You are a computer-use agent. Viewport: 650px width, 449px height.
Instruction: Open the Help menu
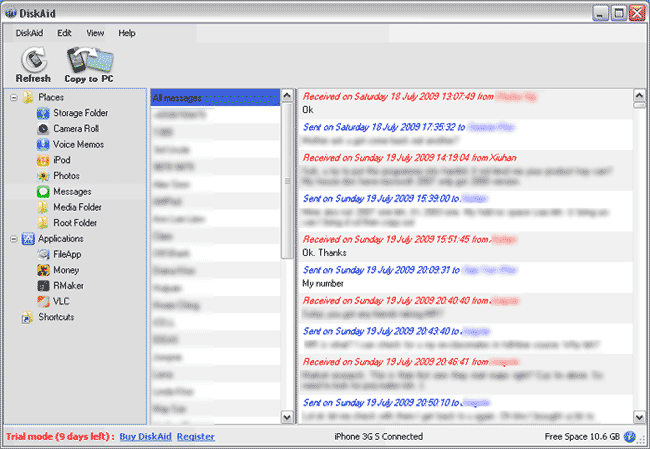pos(127,33)
